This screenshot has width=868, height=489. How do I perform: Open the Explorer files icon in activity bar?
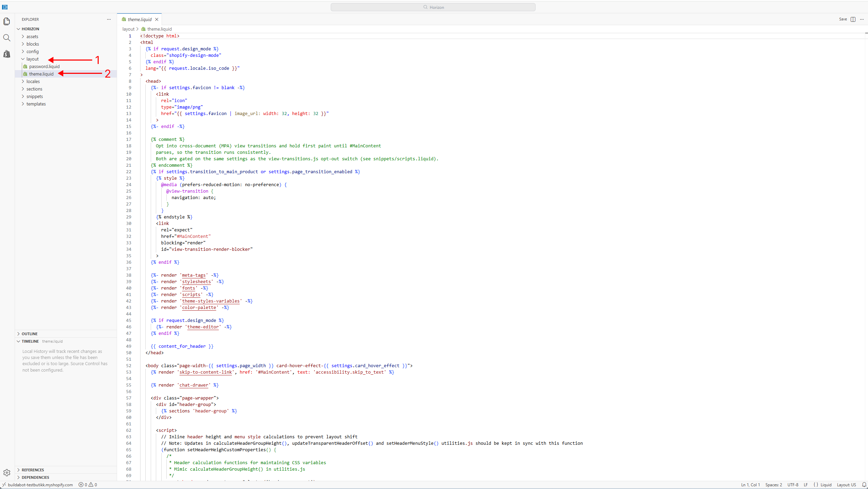coord(7,21)
